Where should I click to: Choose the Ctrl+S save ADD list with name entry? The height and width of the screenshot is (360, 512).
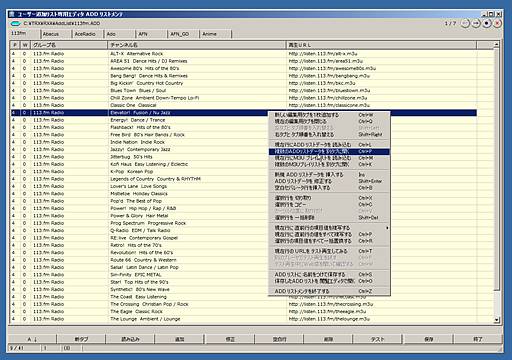click(x=329, y=275)
